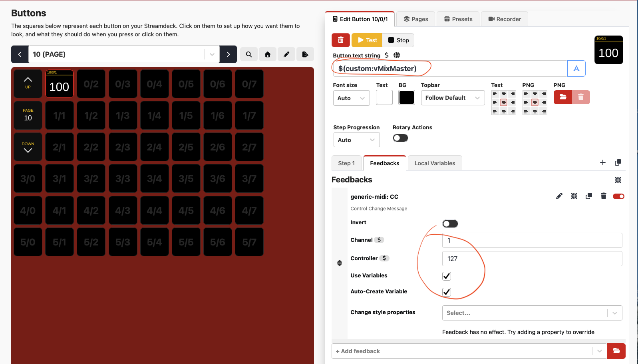Click the magnifier search icon in page toolbar

(249, 54)
